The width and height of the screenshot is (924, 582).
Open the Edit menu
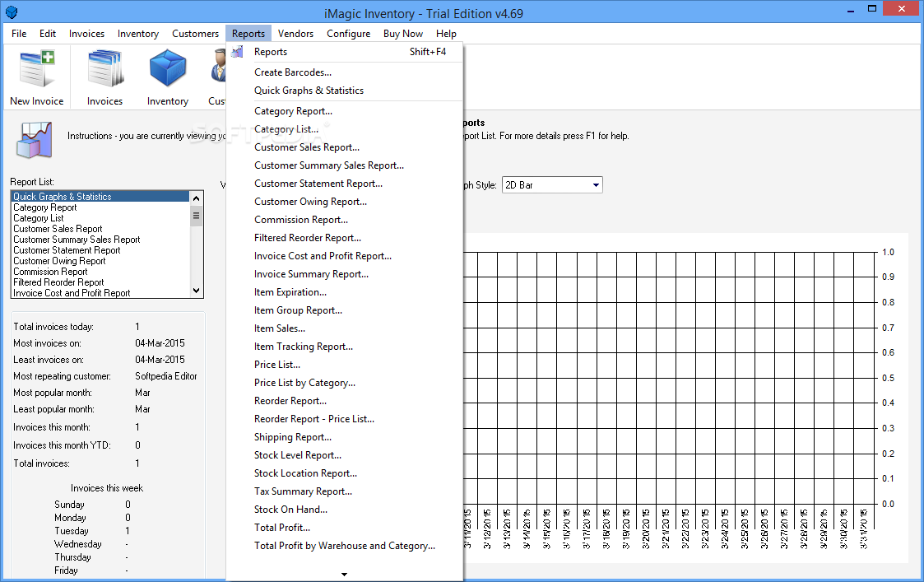click(48, 34)
